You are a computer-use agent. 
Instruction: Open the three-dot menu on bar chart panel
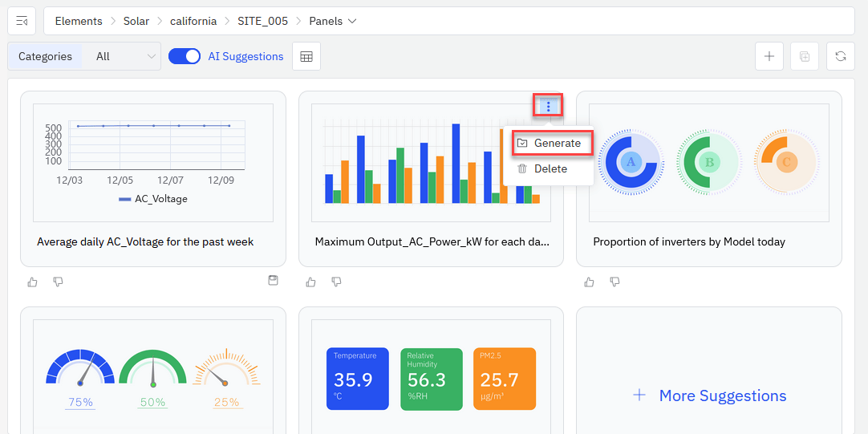click(548, 106)
